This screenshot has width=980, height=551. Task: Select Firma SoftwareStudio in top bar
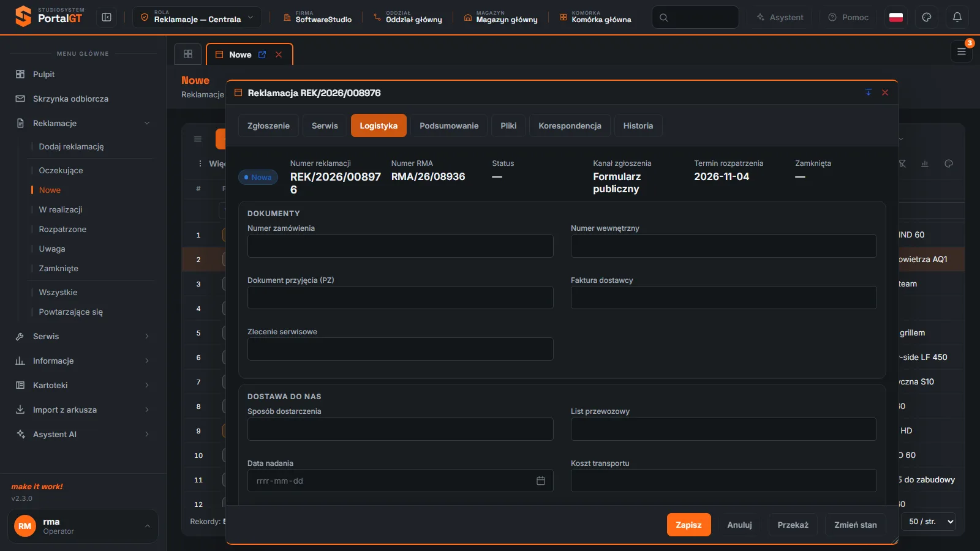pos(317,17)
